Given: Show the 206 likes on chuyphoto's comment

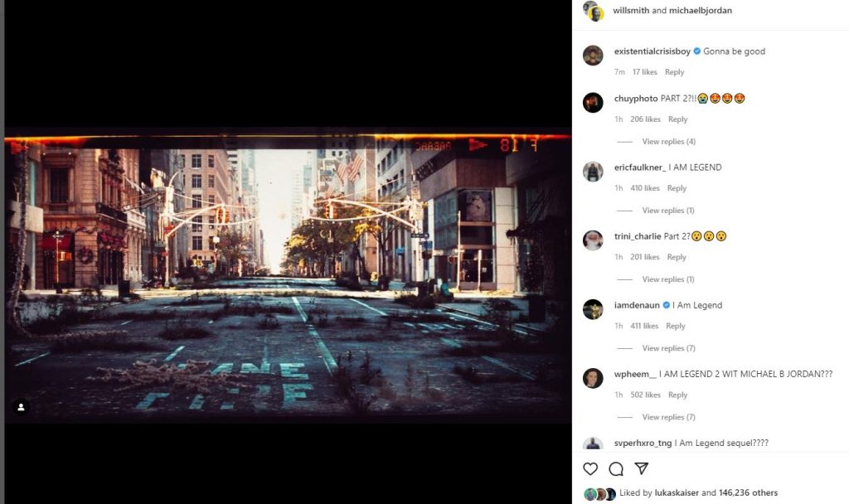Looking at the screenshot, I should point(645,119).
